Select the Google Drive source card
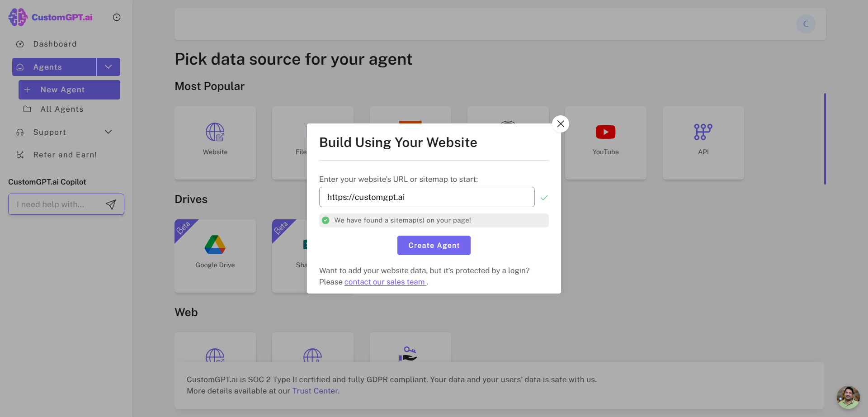 click(215, 256)
